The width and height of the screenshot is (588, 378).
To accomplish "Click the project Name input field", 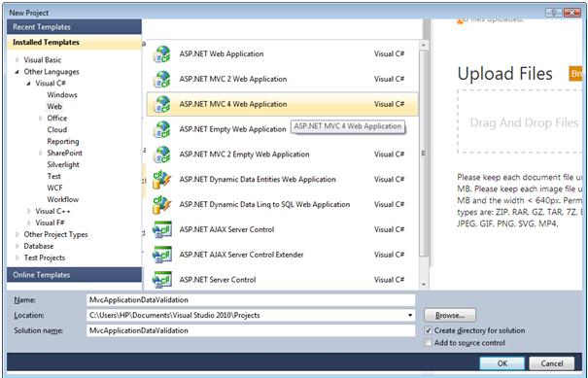I will [x=251, y=300].
